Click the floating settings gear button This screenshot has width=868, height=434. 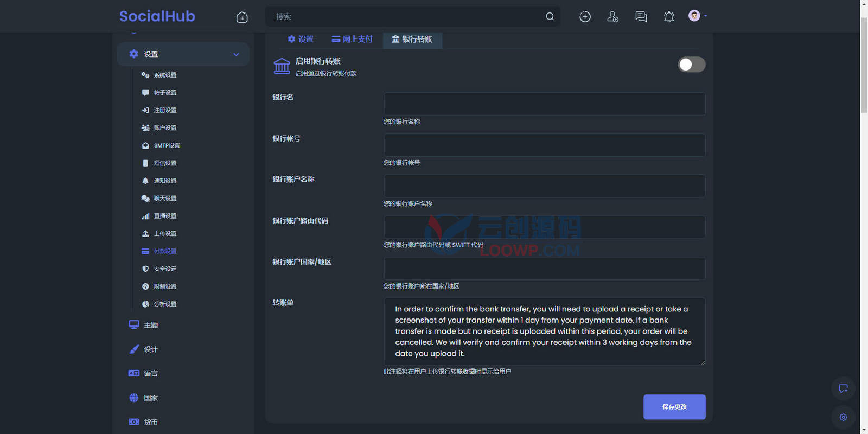coord(844,417)
